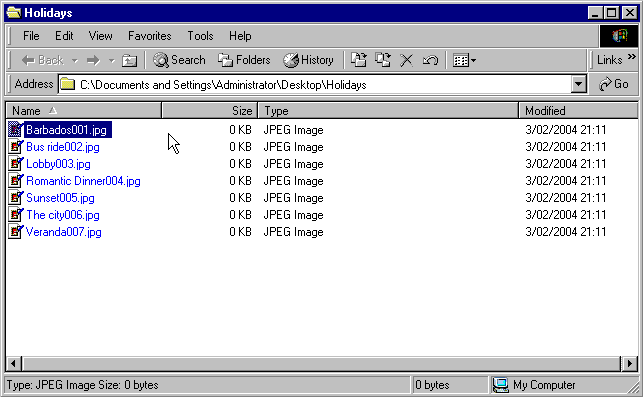Image resolution: width=643 pixels, height=397 pixels.
Task: Delete selected file with X icon
Action: pos(406,60)
